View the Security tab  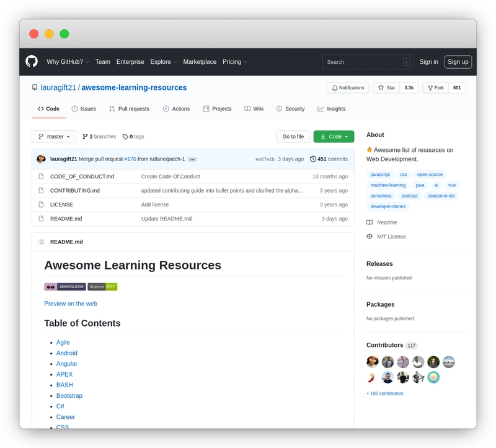290,109
